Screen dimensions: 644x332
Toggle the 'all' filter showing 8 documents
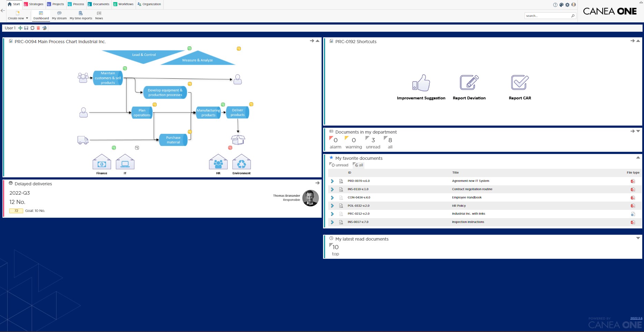coord(389,142)
